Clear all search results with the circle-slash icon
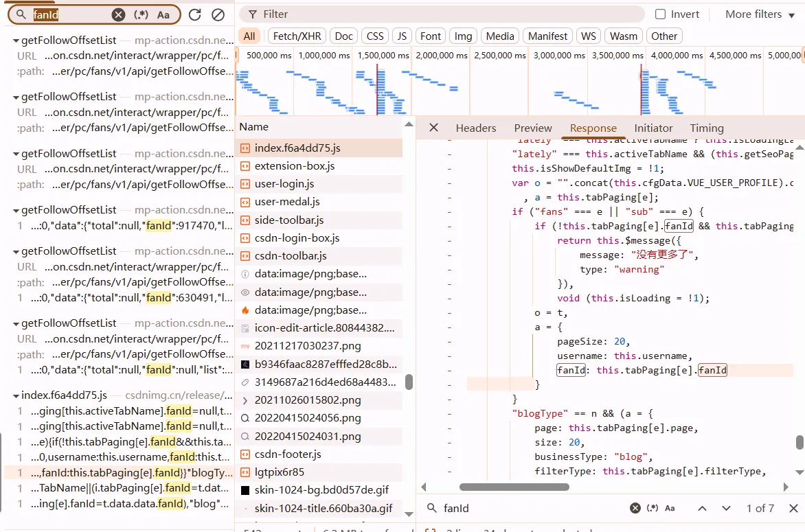The width and height of the screenshot is (805, 532). click(x=218, y=14)
